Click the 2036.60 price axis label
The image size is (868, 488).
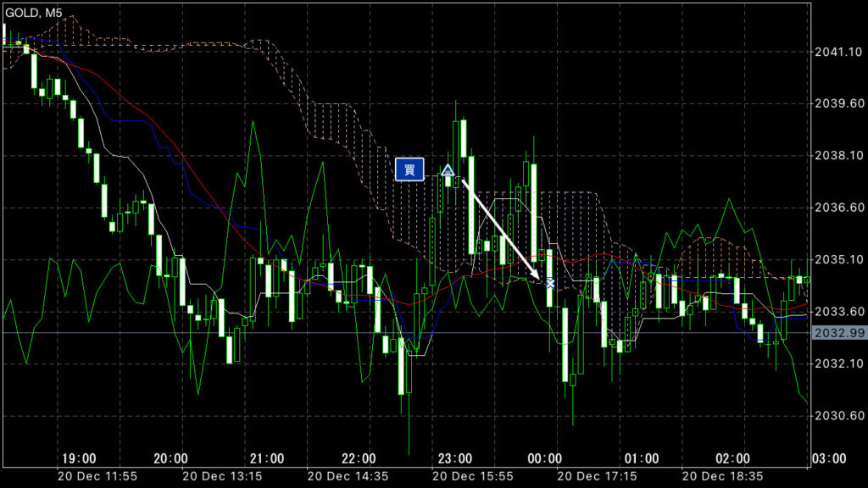click(x=833, y=208)
